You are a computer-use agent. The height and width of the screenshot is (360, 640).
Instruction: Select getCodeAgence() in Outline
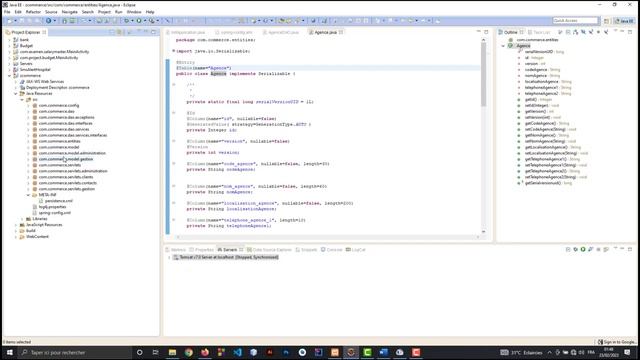pos(543,123)
